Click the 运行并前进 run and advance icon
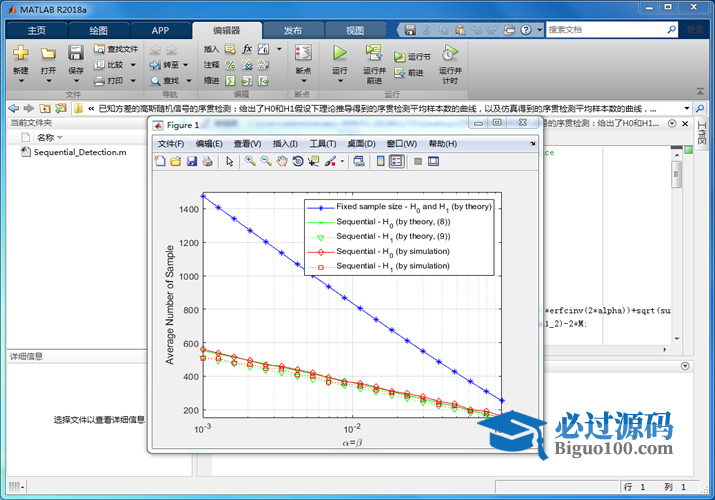This screenshot has height=500, width=715. point(374,53)
